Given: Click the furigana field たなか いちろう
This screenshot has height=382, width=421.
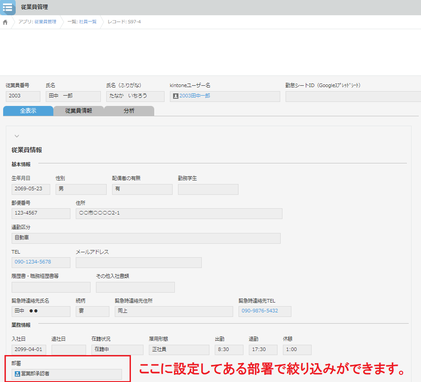Looking at the screenshot, I should [135, 96].
